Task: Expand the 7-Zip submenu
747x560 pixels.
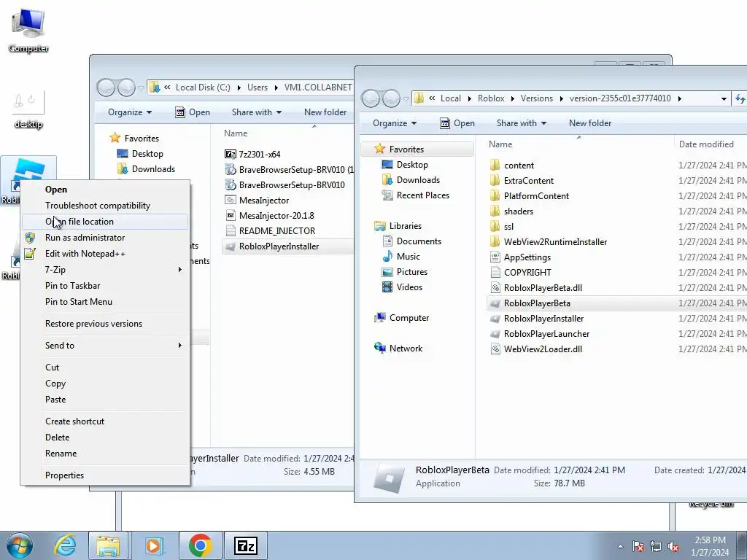Action: 105,270
